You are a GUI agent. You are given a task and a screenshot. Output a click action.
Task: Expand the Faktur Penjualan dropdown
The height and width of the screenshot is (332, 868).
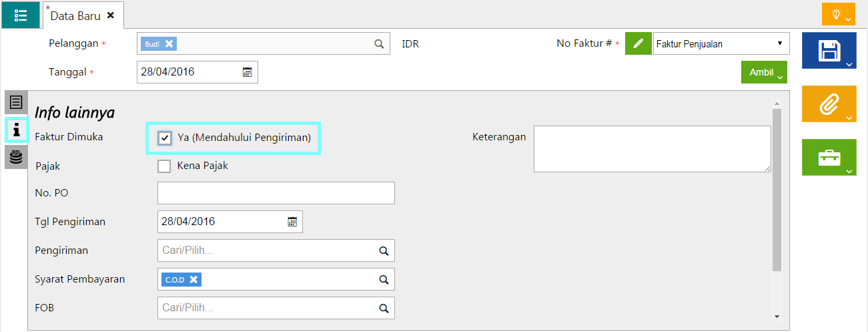click(721, 44)
